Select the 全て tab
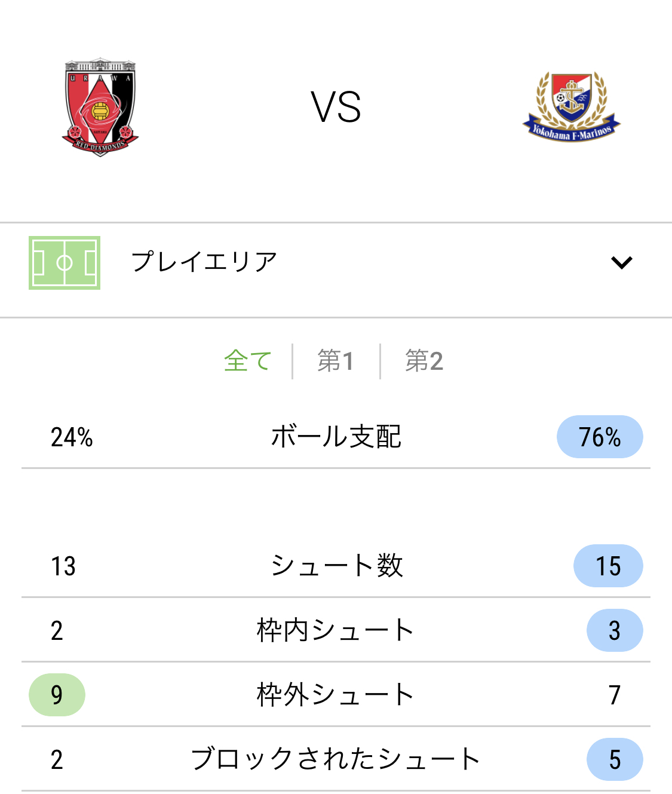672x794 pixels. point(248,361)
